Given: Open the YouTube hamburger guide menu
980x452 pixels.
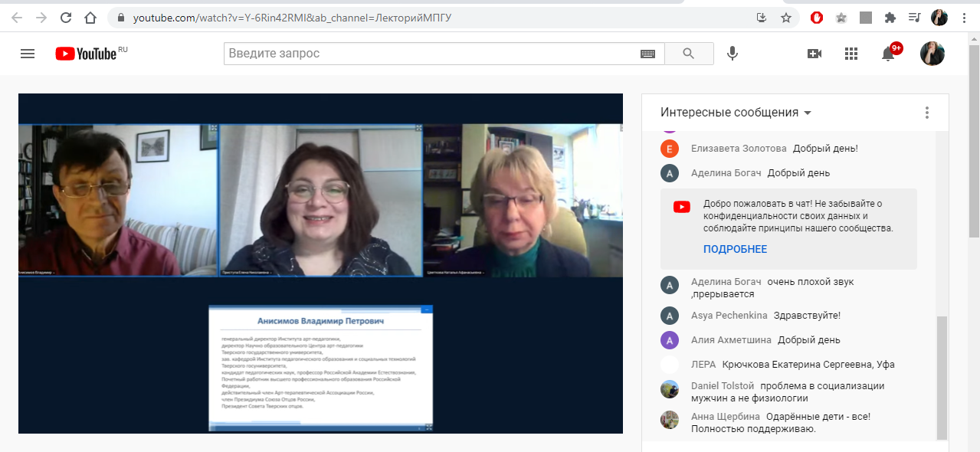Looking at the screenshot, I should (x=28, y=54).
